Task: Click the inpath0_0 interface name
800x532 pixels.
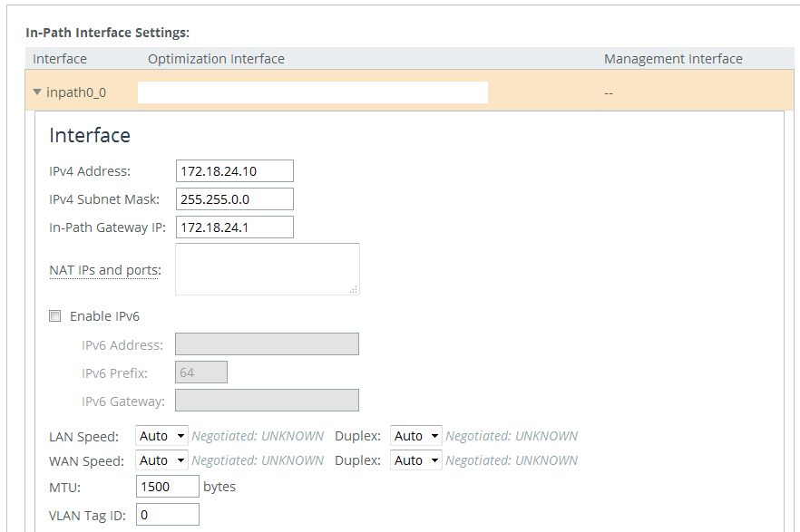Action: click(76, 92)
